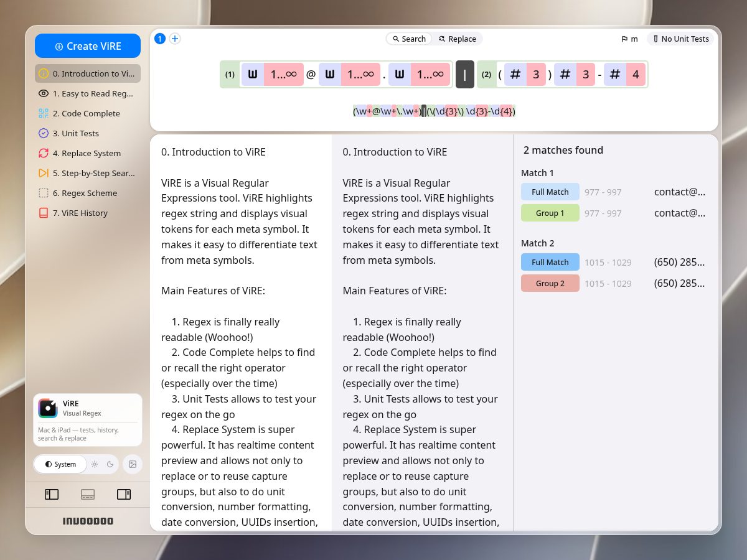Add a new regex tab with plus
Viewport: 747px width, 560px height.
click(x=175, y=39)
